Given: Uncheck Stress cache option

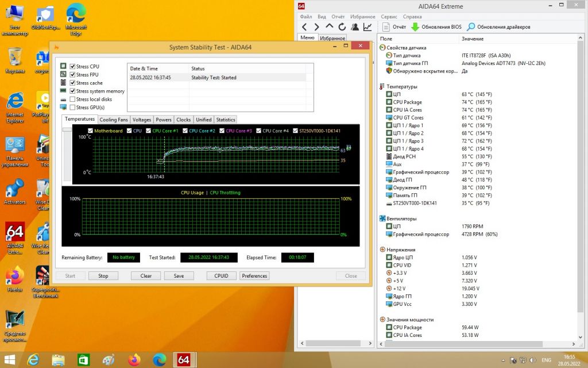Looking at the screenshot, I should click(x=73, y=83).
